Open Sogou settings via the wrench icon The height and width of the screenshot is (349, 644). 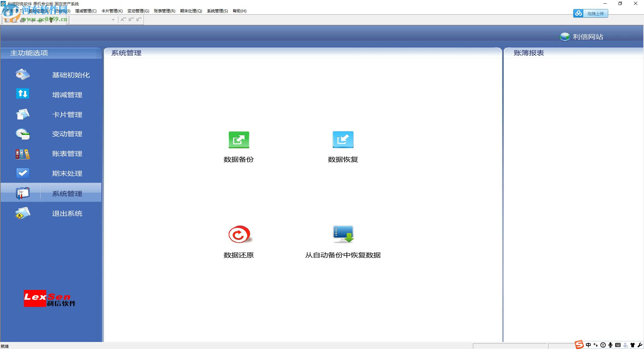[640, 345]
